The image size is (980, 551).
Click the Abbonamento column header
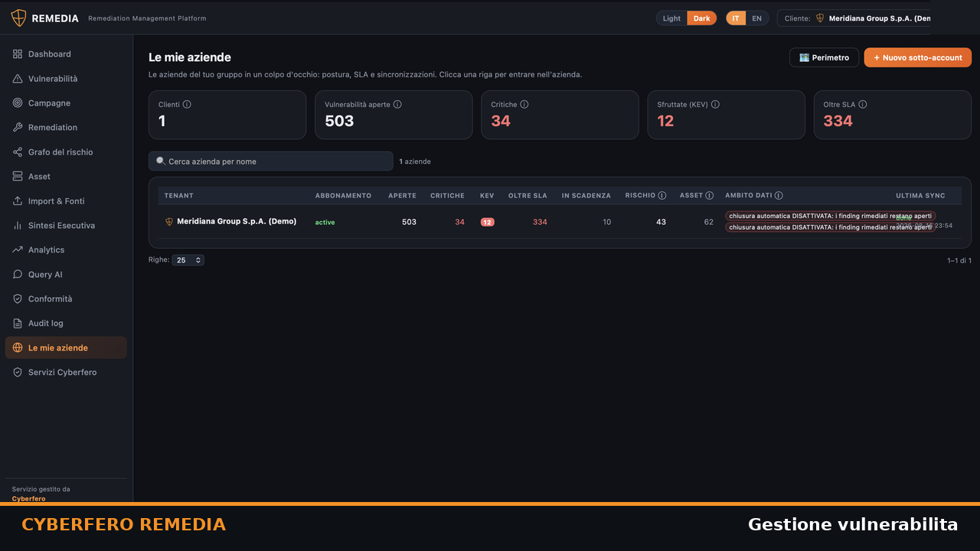pos(343,196)
